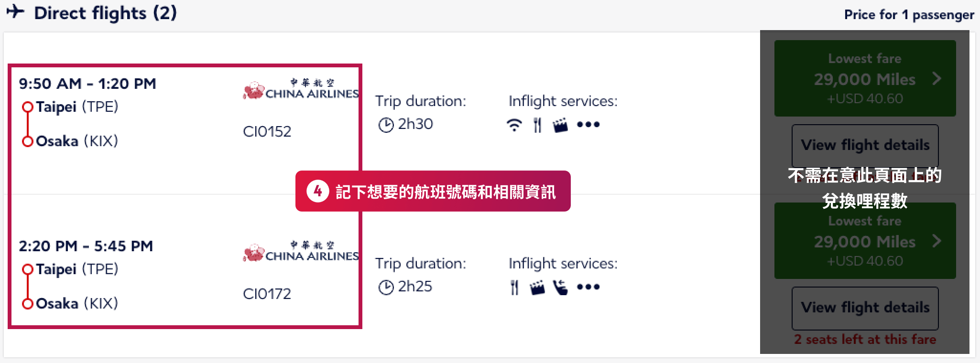Viewport: 980px width, 363px height.
Task: Click the "2 seats left at this fare" notice
Action: tap(865, 339)
